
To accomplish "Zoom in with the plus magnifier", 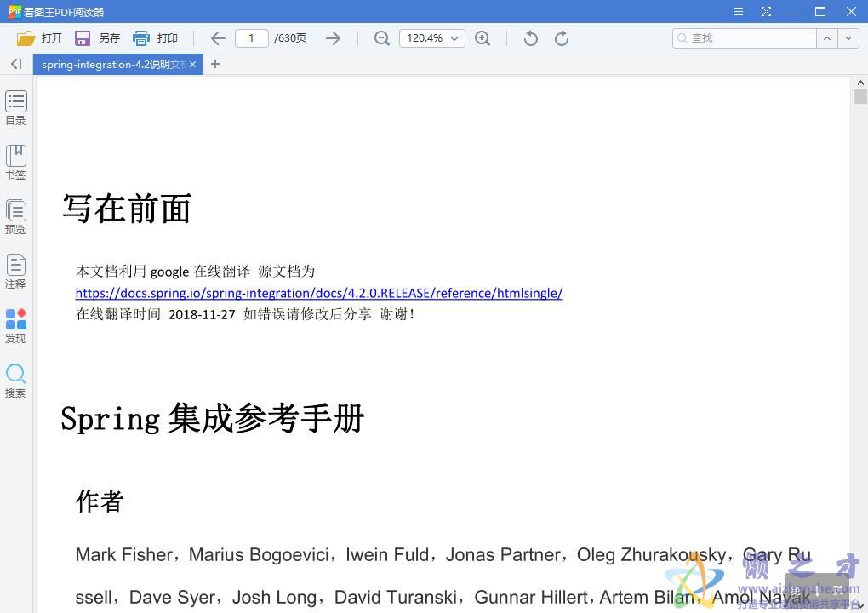I will coord(483,38).
